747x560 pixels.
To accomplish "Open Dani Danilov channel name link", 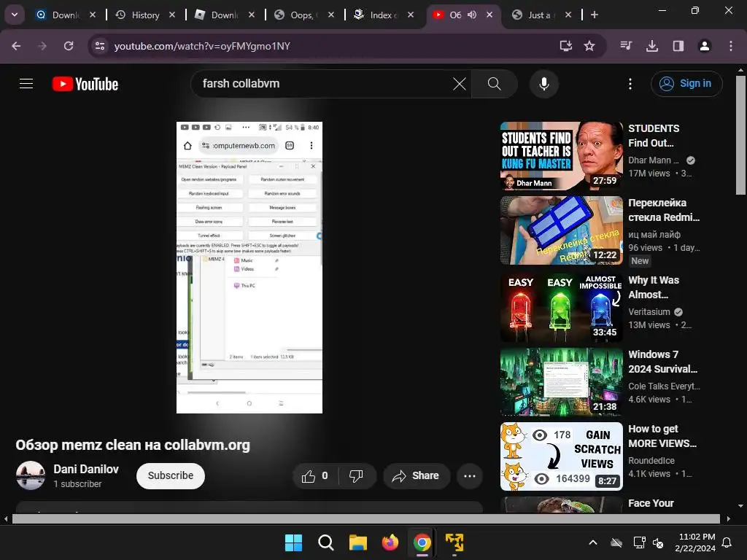I will [86, 469].
